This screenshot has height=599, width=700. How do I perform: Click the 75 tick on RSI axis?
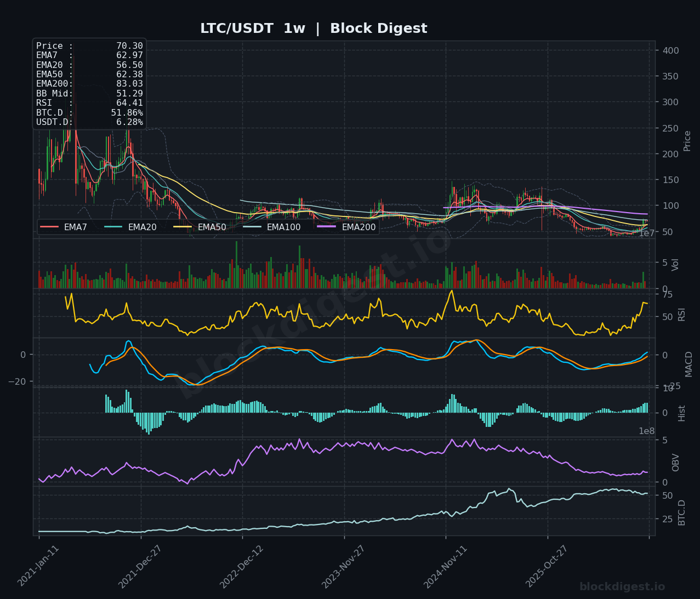tap(667, 294)
